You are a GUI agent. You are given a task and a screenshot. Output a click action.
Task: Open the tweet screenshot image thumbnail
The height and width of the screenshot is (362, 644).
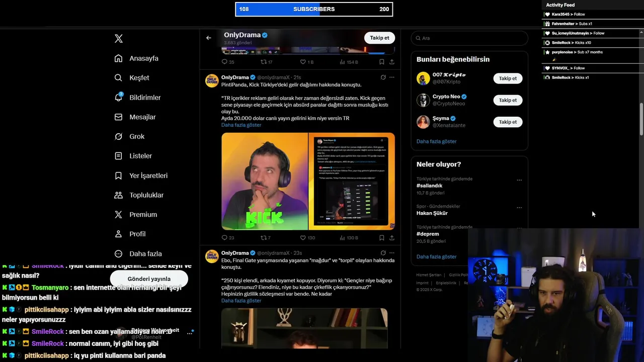[x=352, y=181]
